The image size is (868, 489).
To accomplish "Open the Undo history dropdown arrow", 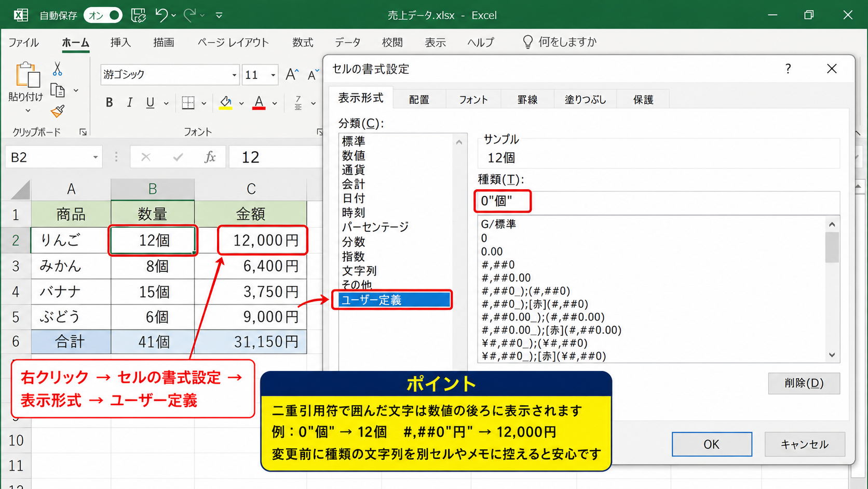I will (174, 16).
